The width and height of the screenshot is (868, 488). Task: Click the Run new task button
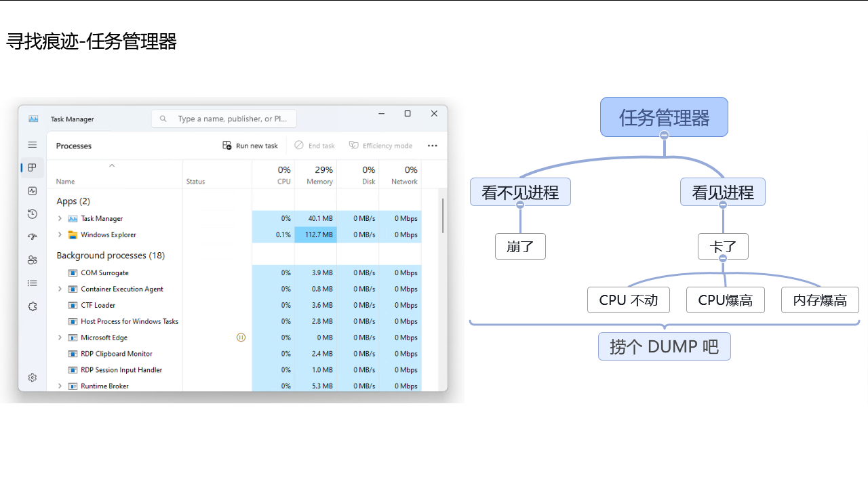point(250,146)
